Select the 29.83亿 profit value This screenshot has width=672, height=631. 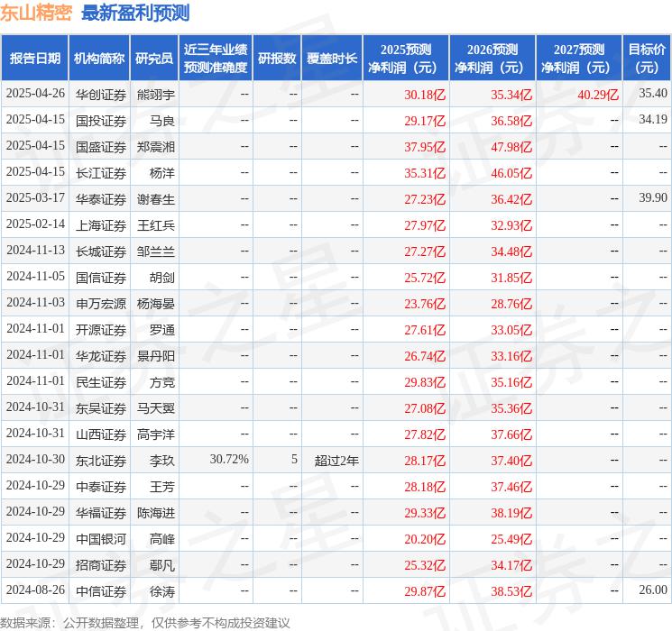pyautogui.click(x=425, y=382)
